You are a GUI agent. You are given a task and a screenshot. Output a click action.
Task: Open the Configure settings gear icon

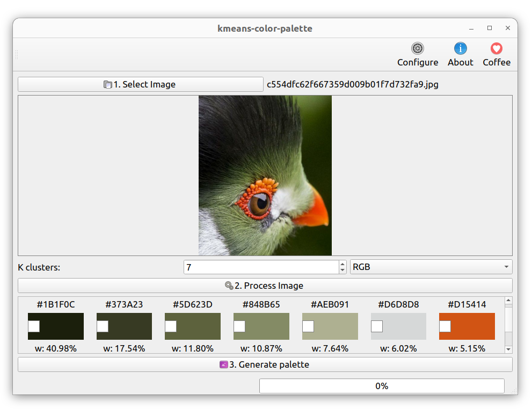pyautogui.click(x=417, y=48)
